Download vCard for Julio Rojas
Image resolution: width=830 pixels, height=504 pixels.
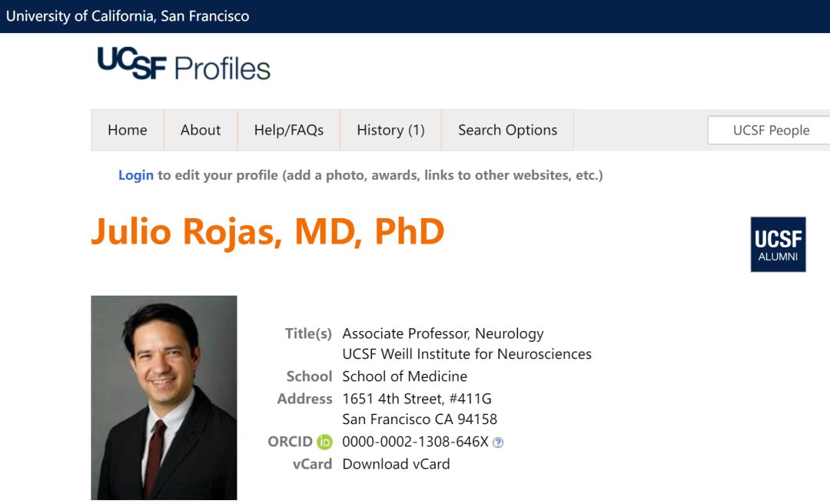(396, 464)
